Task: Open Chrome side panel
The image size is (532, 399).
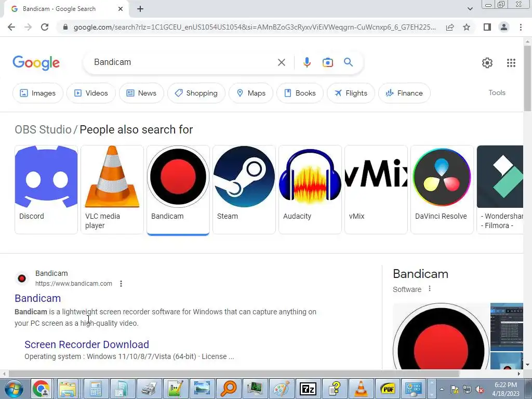Action: (x=487, y=27)
